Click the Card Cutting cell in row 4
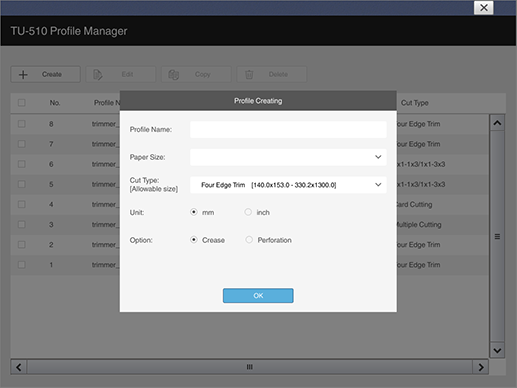 [414, 204]
